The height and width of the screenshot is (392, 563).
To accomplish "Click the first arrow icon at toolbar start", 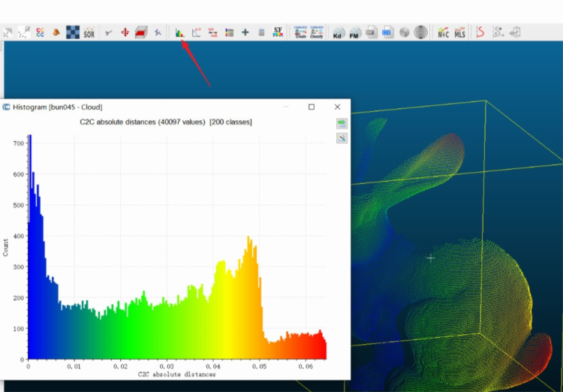I will point(8,33).
